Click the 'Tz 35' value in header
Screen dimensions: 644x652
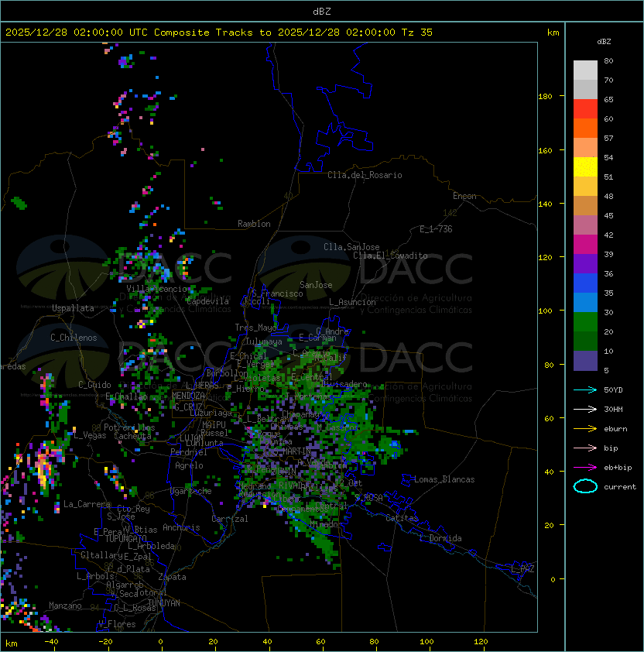coord(417,33)
